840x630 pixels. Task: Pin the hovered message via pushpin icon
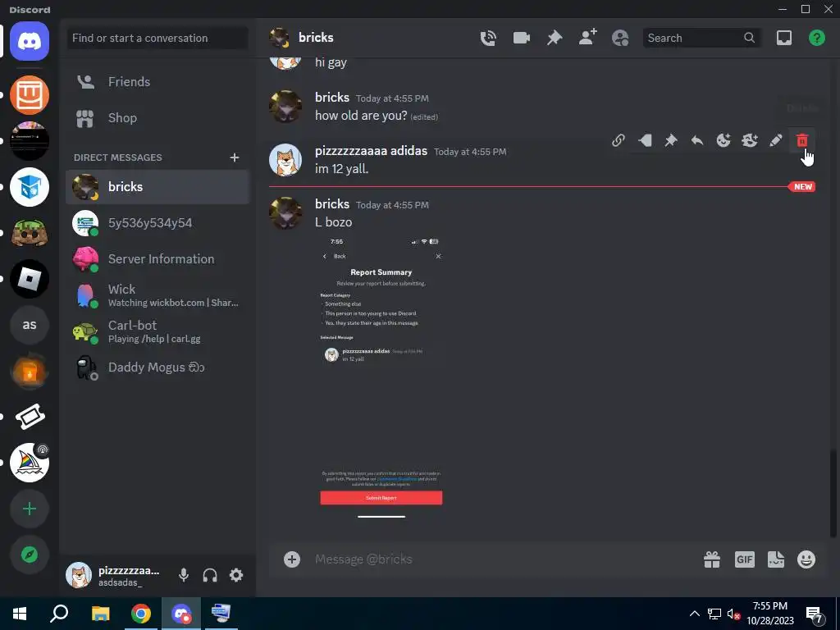(671, 140)
